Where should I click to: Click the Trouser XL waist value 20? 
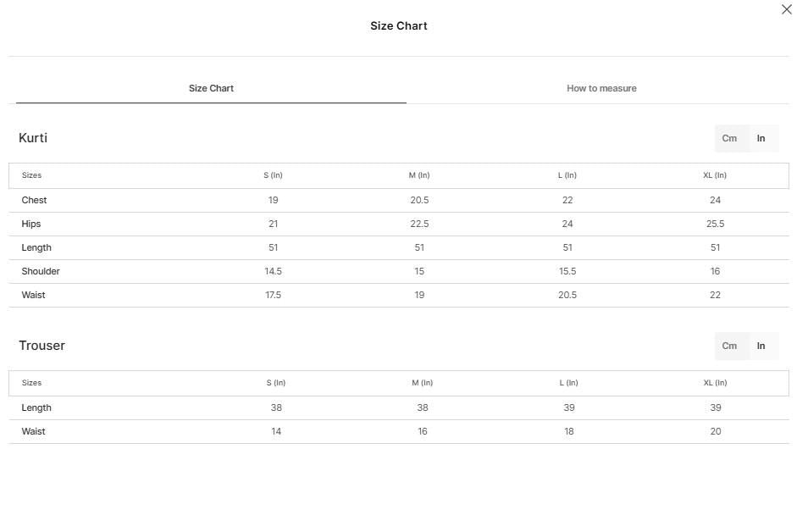(x=716, y=431)
